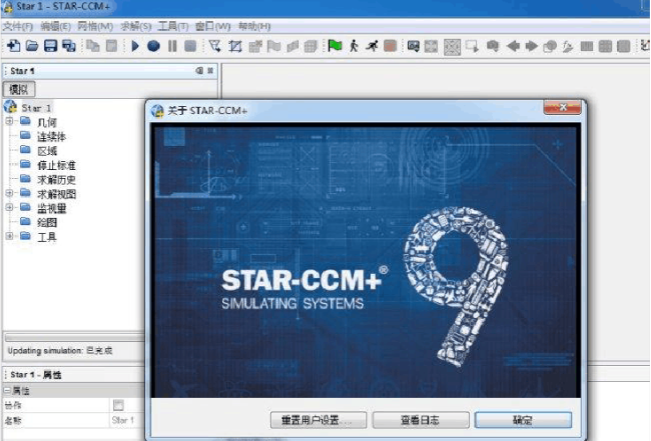The image size is (651, 441).
Task: Click the globe icon beside Star 1 root
Action: (10, 107)
